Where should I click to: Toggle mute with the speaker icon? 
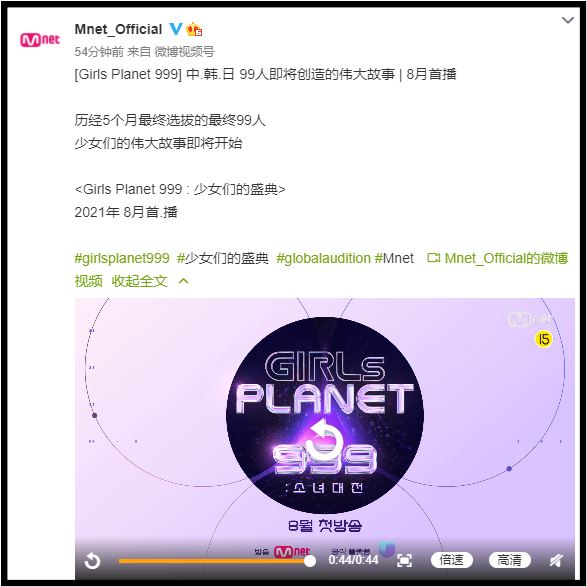pyautogui.click(x=556, y=560)
